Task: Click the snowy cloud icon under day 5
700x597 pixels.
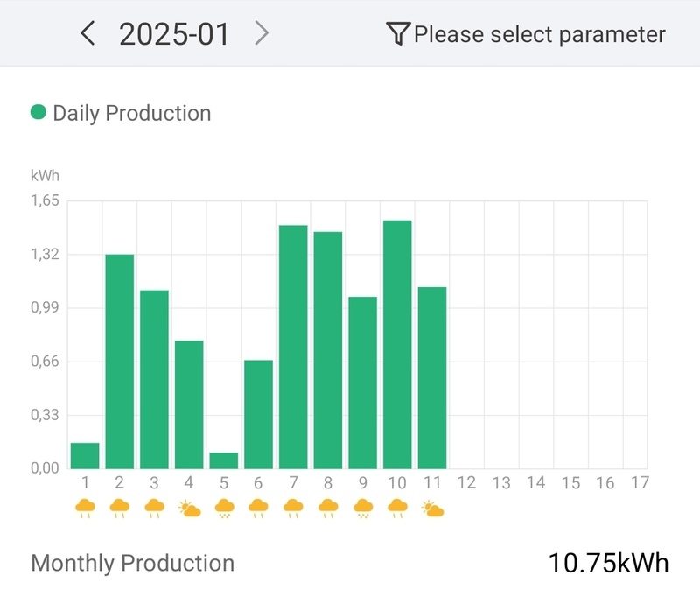Action: [x=224, y=508]
